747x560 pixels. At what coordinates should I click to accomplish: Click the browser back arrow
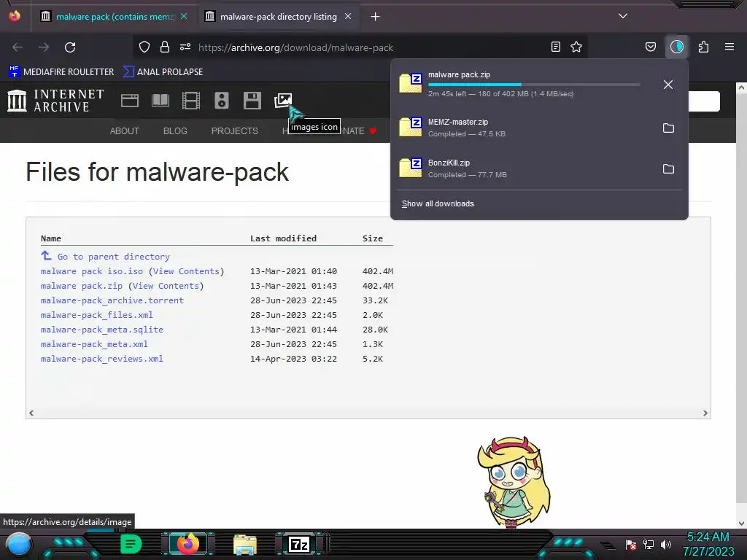(x=18, y=47)
